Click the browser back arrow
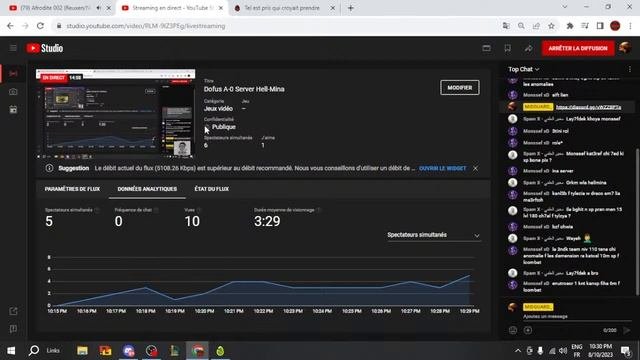The width and height of the screenshot is (640, 360). click(x=10, y=26)
